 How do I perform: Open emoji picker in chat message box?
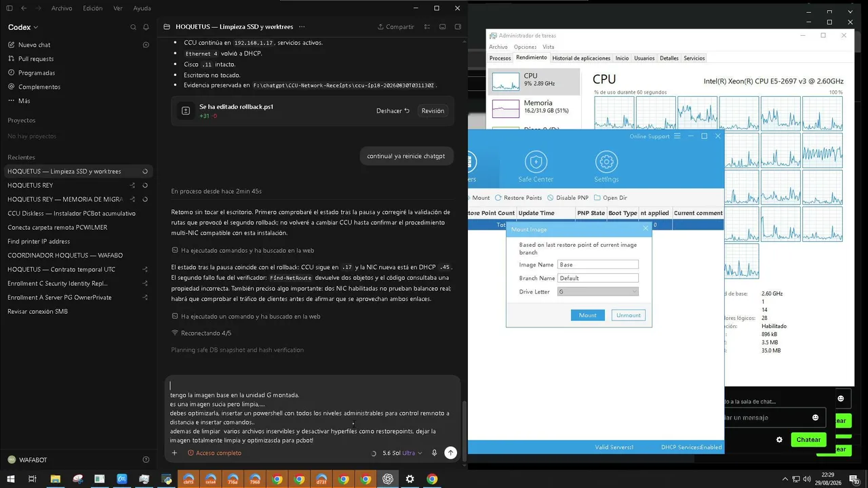(x=815, y=418)
